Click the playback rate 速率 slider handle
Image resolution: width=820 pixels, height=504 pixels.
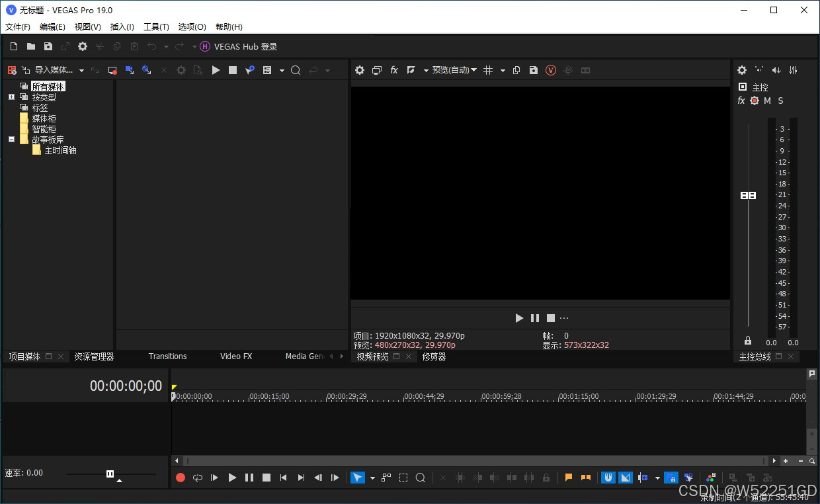pos(110,474)
